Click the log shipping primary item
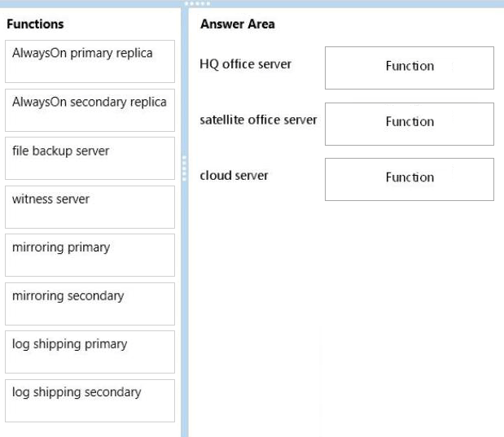This screenshot has width=504, height=437. [x=90, y=352]
